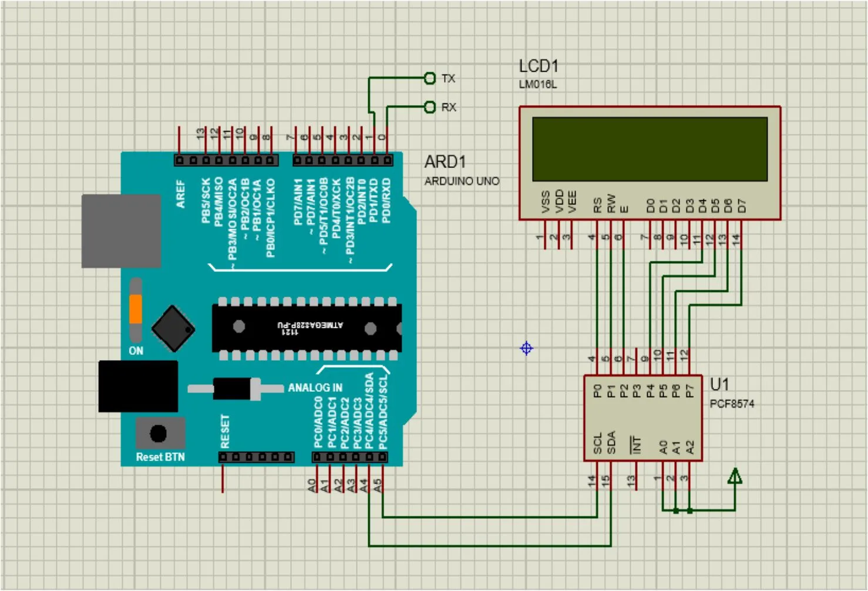Click the RESET header label on Arduino
The image size is (868, 591).
click(x=225, y=432)
